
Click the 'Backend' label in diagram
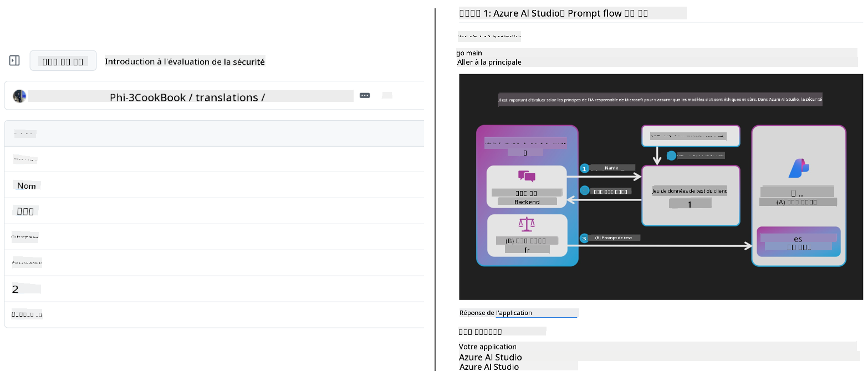527,202
